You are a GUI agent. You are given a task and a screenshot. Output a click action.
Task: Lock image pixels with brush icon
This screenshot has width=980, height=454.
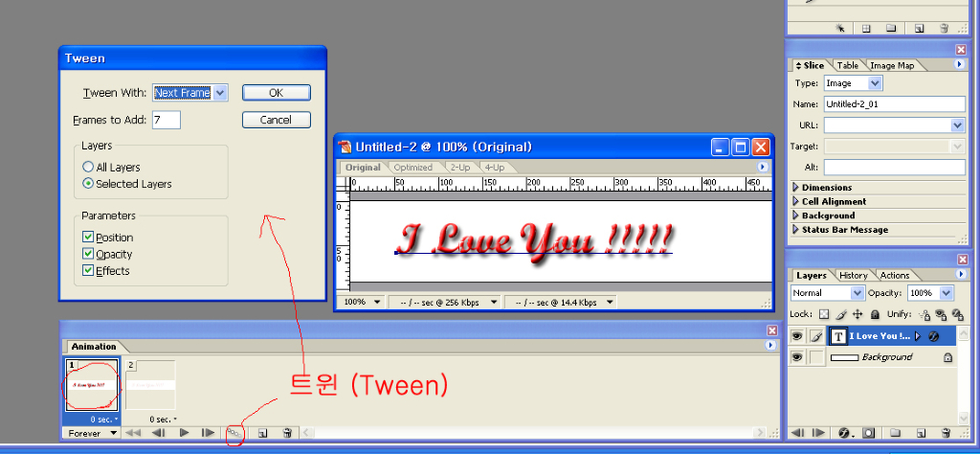[x=841, y=314]
